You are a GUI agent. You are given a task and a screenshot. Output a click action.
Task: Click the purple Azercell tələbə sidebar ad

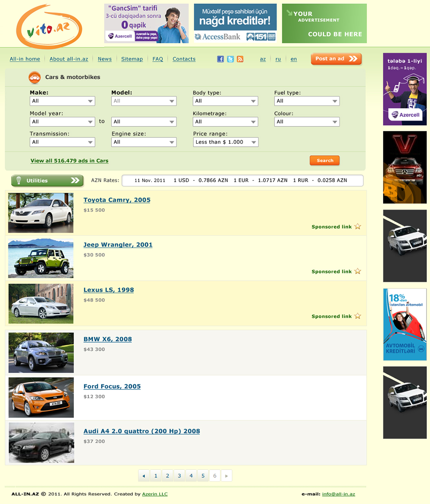coord(405,89)
